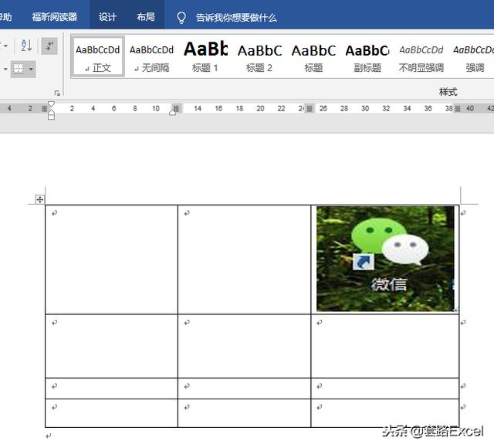Apply the 正文 (Normal) style
Viewport: 494px width, 448px height.
coord(98,57)
